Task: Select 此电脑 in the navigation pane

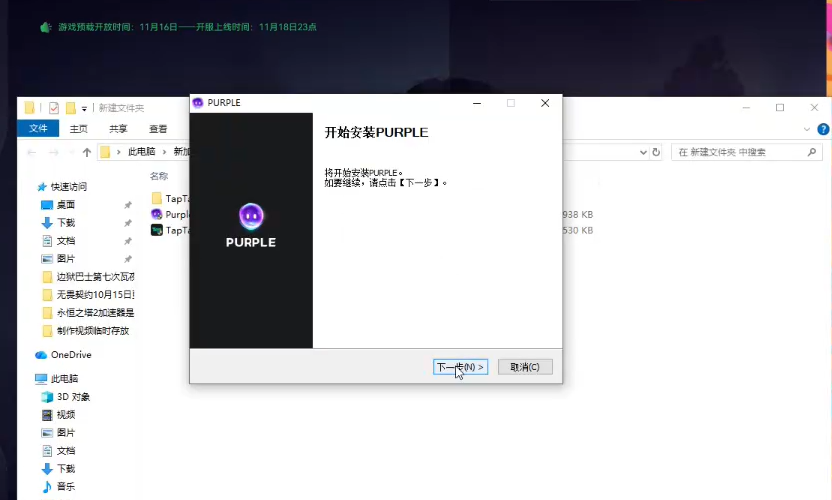Action: (x=64, y=379)
